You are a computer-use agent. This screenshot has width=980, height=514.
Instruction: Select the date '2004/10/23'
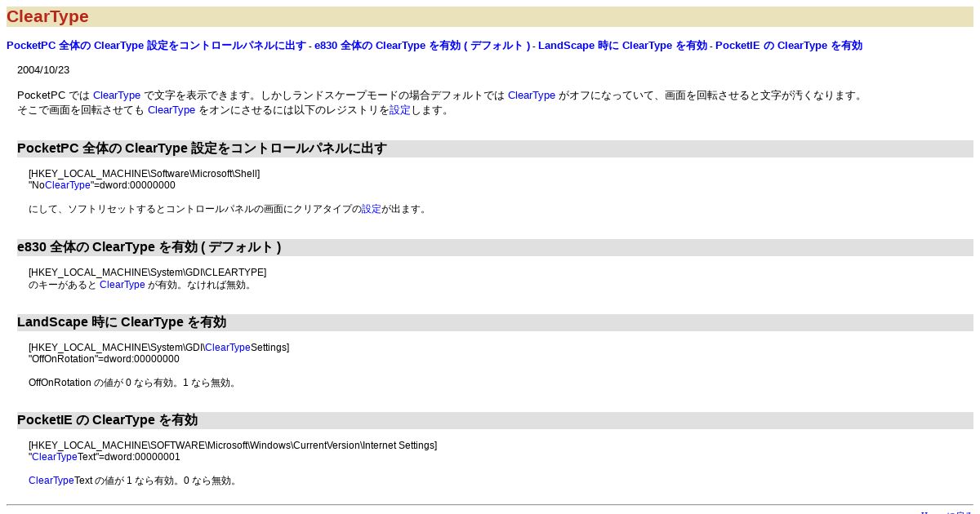[43, 70]
